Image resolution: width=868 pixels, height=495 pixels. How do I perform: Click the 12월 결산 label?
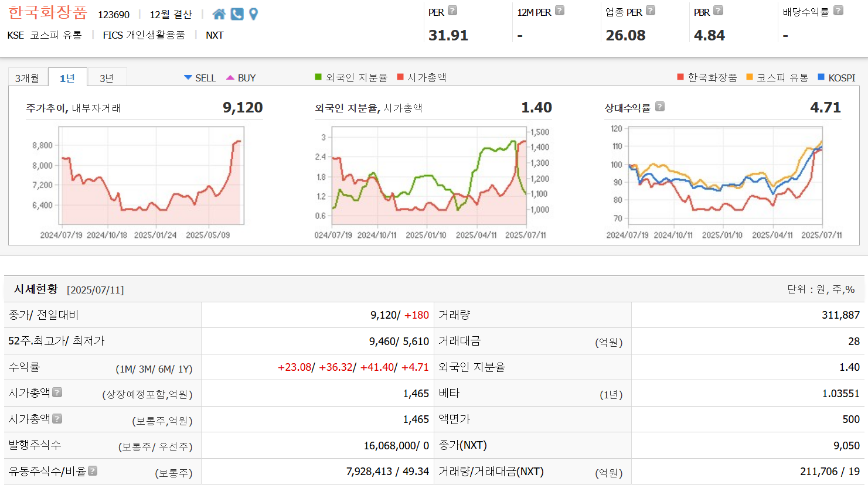click(171, 15)
